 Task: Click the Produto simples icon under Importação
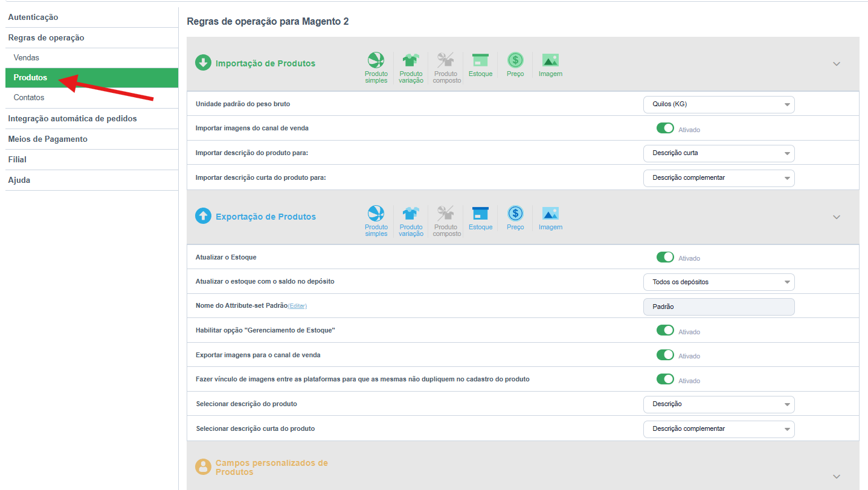point(376,60)
